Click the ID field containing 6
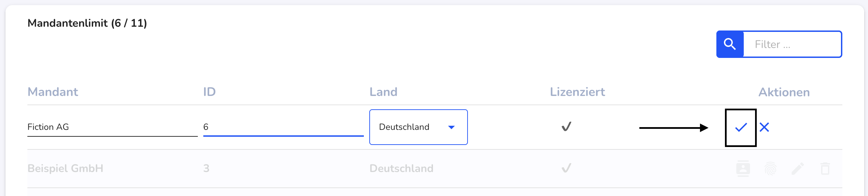The height and width of the screenshot is (196, 868). coord(283,127)
